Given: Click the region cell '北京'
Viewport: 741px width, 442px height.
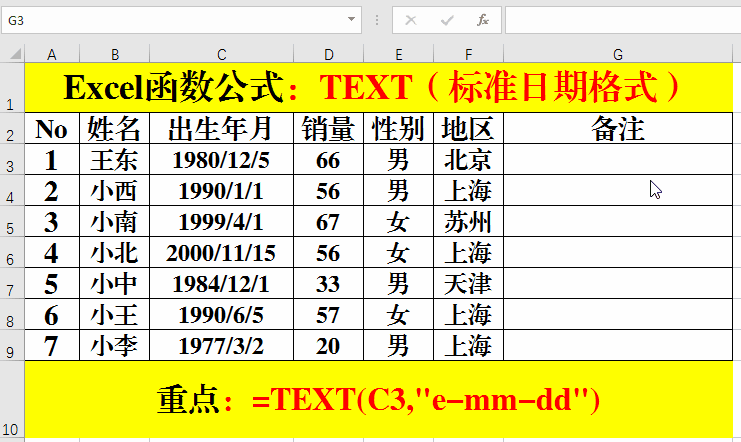Looking at the screenshot, I should point(468,159).
